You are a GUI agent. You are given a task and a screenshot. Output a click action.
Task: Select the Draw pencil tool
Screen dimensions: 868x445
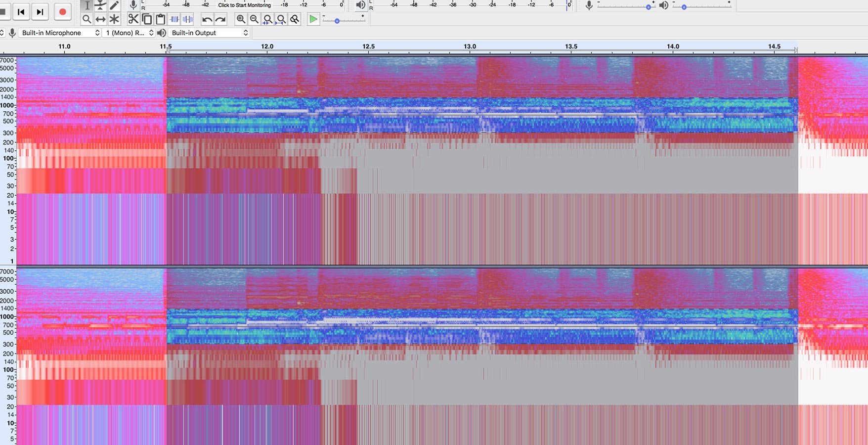(114, 5)
